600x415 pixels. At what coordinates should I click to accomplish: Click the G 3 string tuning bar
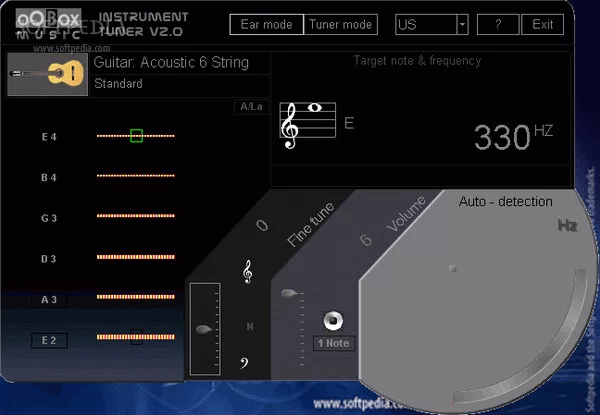[x=135, y=216]
